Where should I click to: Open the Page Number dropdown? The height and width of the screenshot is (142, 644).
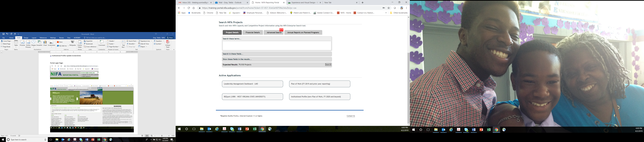[113, 47]
